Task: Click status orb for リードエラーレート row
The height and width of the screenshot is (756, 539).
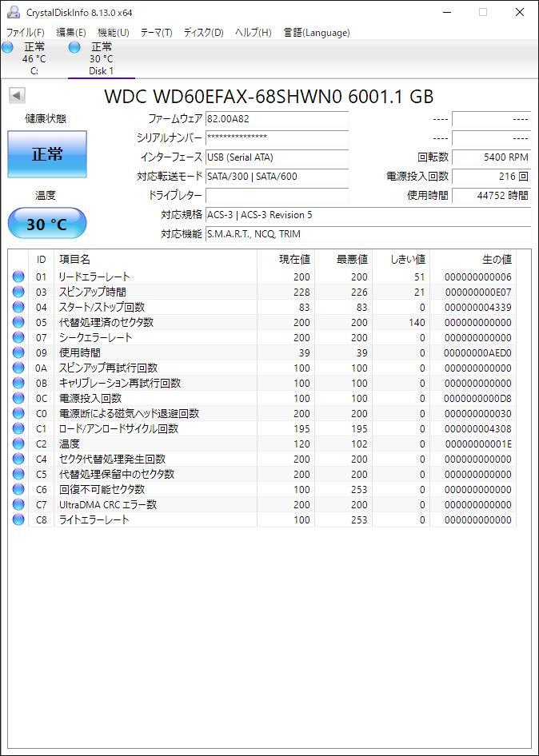Action: click(18, 277)
